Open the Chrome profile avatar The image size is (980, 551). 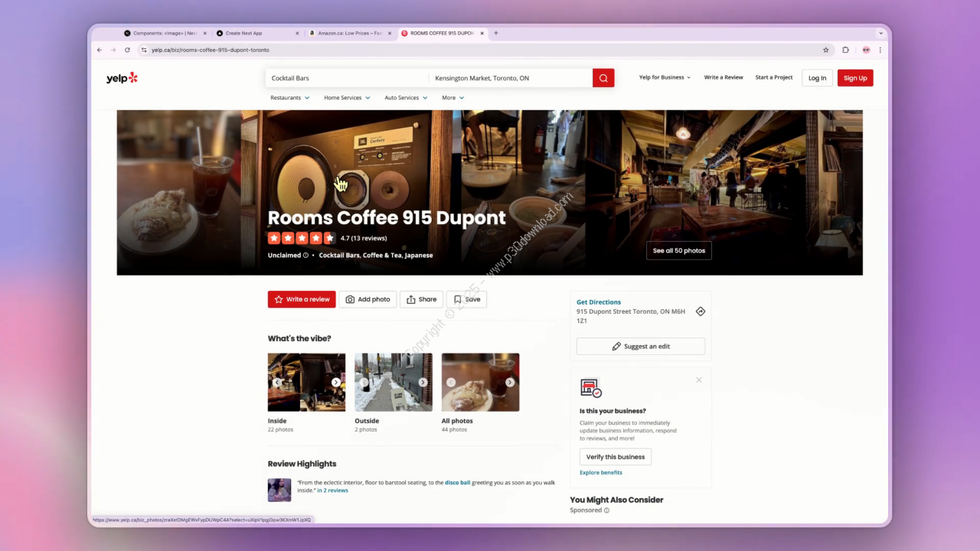pos(866,50)
